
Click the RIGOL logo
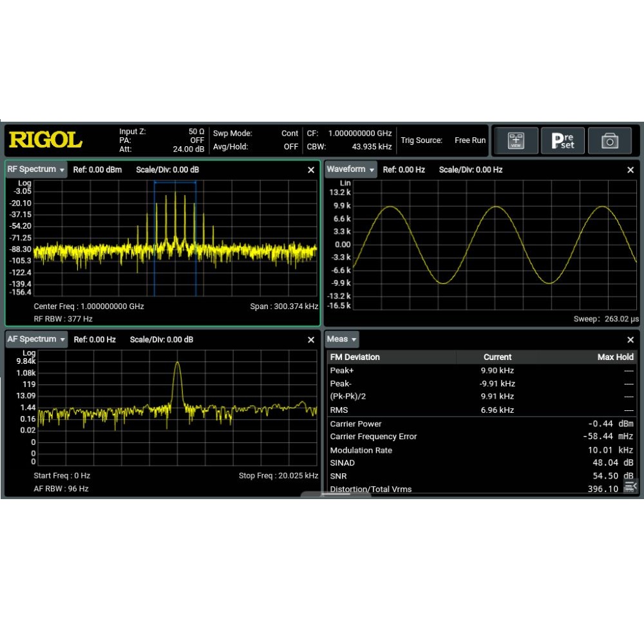45,140
